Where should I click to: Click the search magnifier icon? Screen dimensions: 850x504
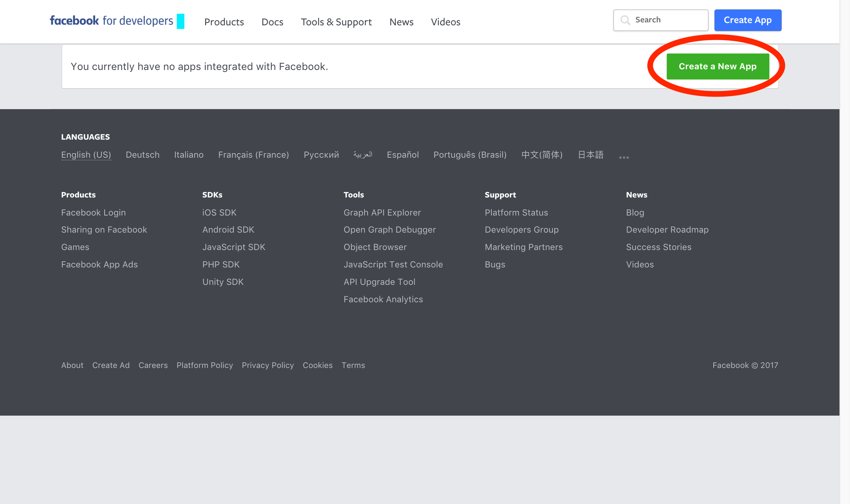click(625, 20)
